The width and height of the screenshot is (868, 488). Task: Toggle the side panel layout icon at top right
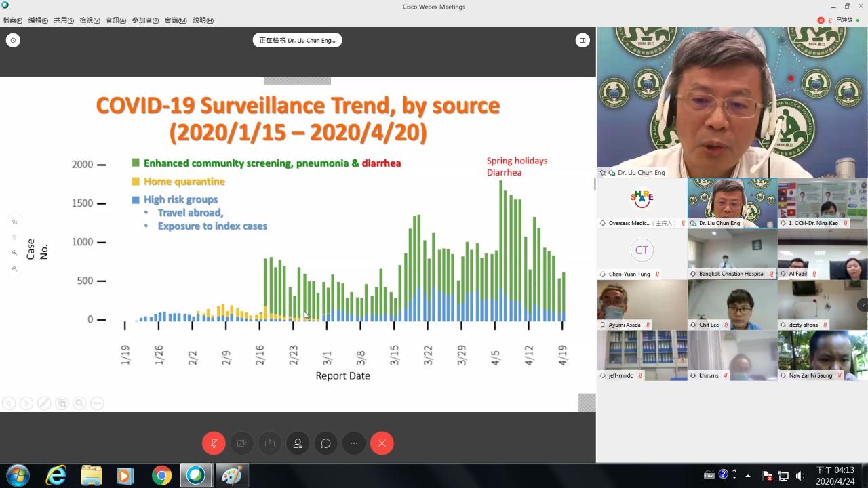point(582,41)
